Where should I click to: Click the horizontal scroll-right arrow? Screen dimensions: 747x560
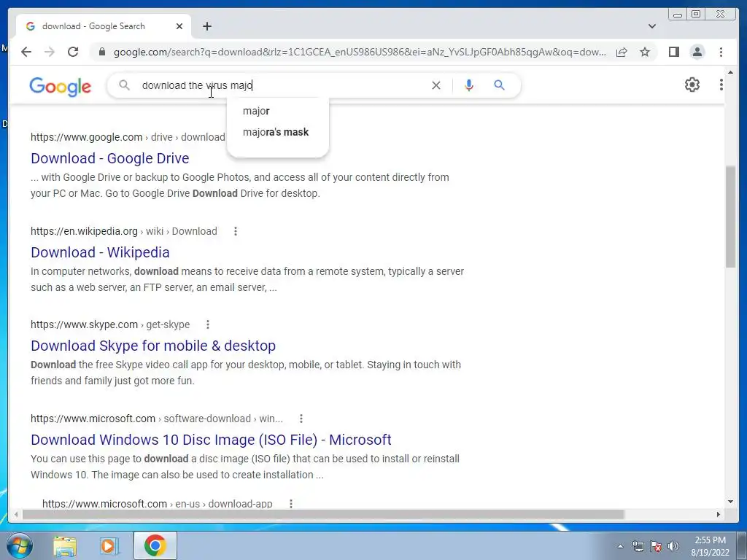point(719,514)
